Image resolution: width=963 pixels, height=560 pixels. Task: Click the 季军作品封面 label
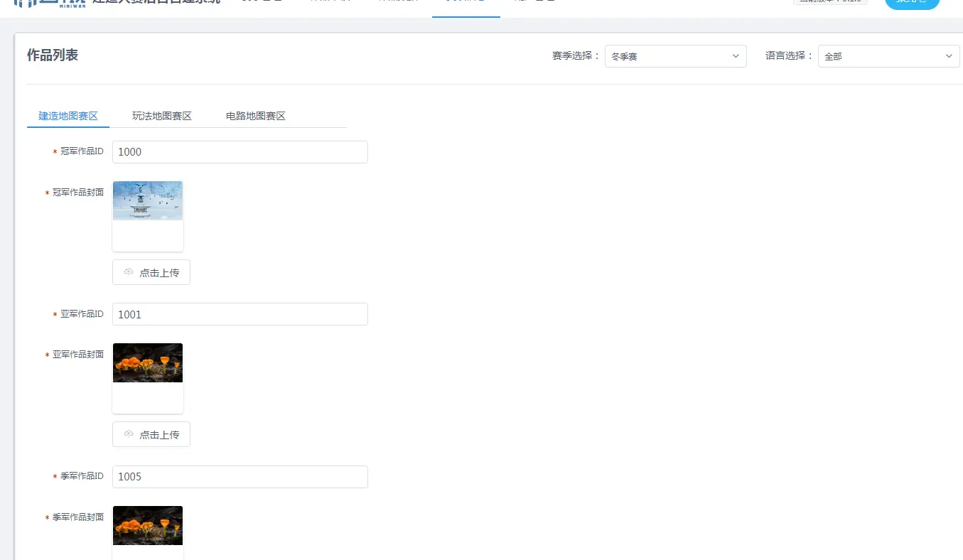coord(78,517)
